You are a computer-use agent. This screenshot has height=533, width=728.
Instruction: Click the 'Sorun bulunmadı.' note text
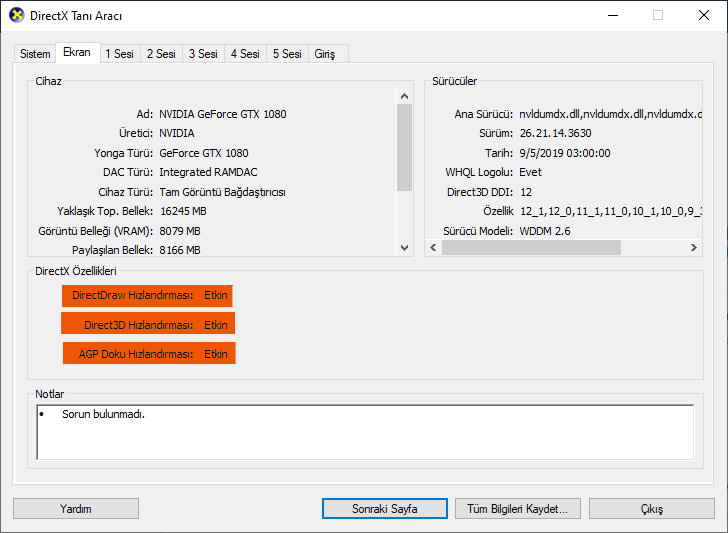coord(104,414)
